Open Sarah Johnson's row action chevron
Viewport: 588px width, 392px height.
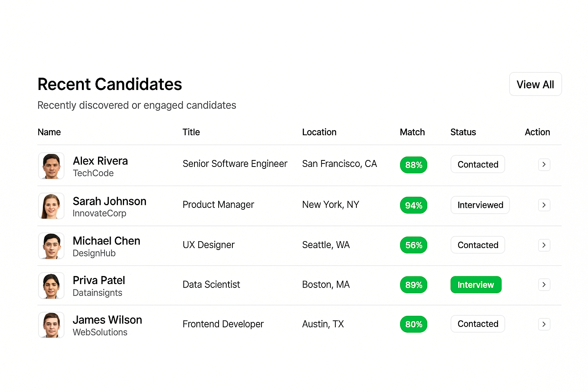coord(544,205)
